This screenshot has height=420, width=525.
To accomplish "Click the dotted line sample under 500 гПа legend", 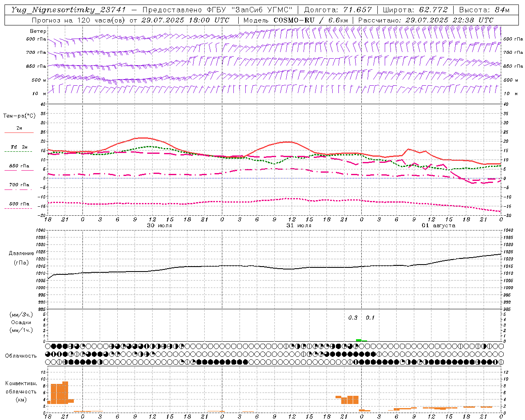I will click(18, 209).
